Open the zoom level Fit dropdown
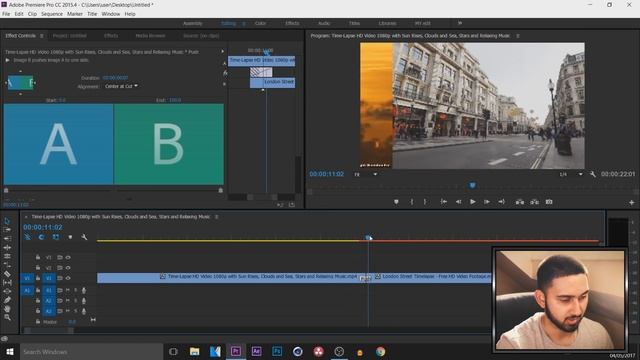 (x=365, y=174)
